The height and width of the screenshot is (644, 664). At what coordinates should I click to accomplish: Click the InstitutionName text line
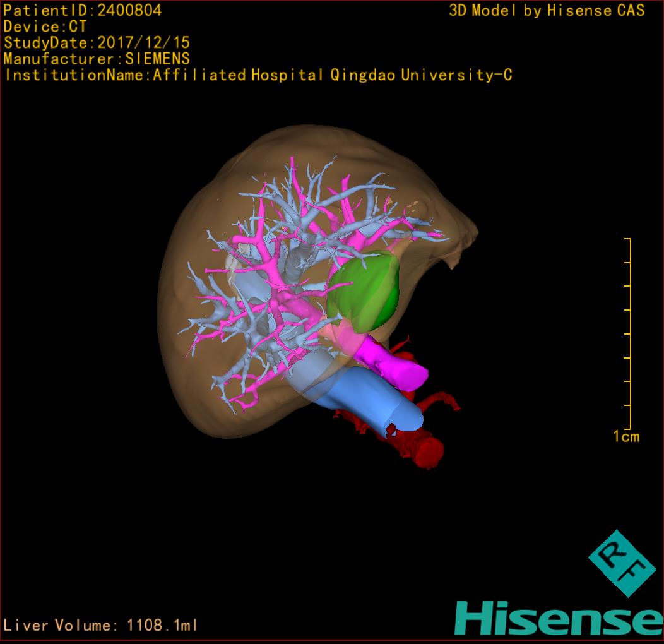[258, 75]
